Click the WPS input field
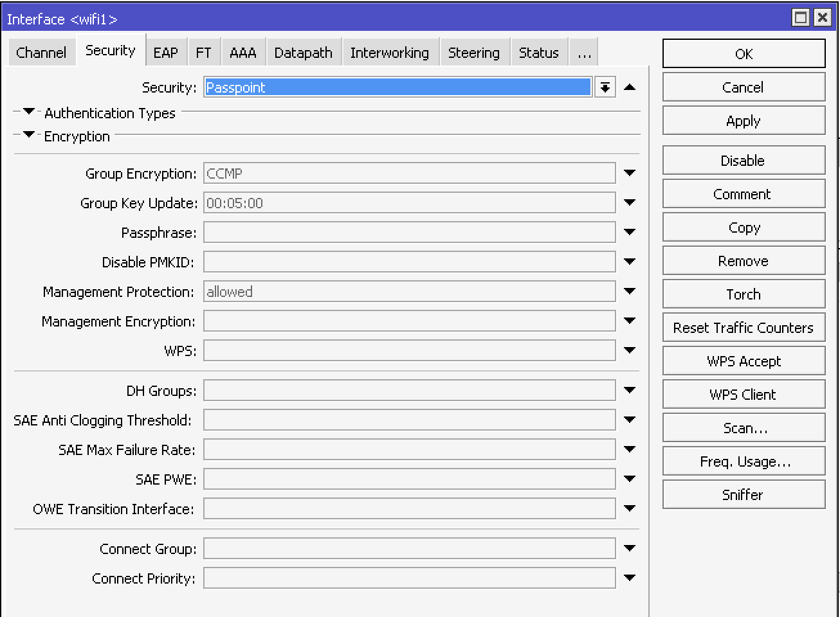The image size is (840, 617). pos(410,351)
